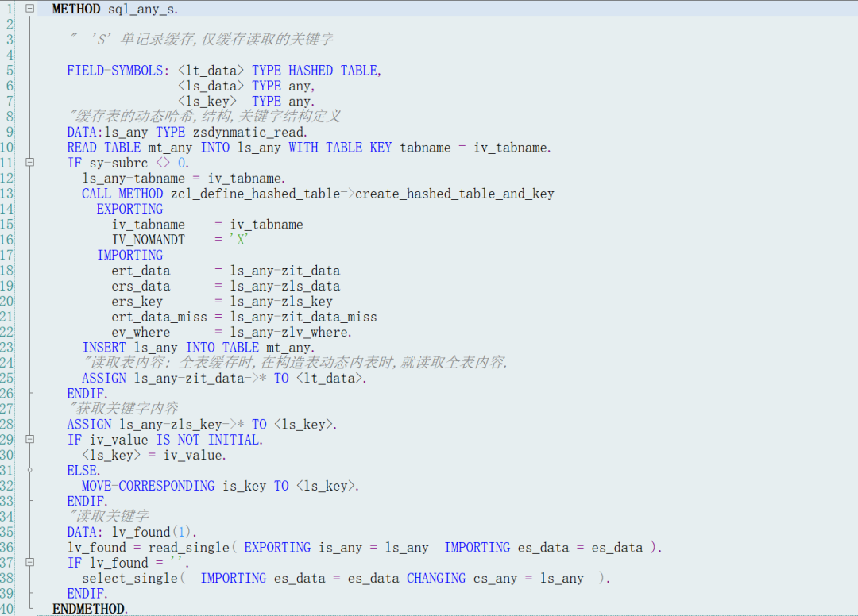The height and width of the screenshot is (616, 858).
Task: Click on 'ENDMETHOD.' keyword
Action: (x=91, y=609)
